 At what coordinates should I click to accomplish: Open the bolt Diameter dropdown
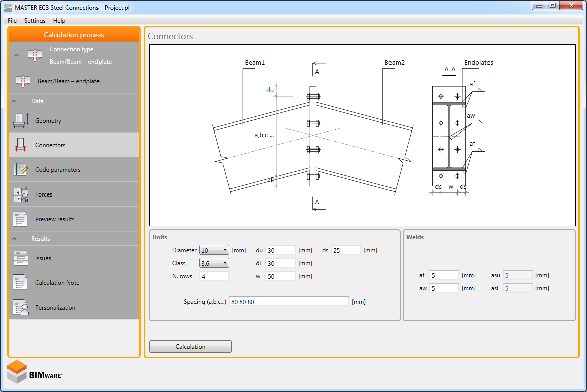[x=214, y=250]
